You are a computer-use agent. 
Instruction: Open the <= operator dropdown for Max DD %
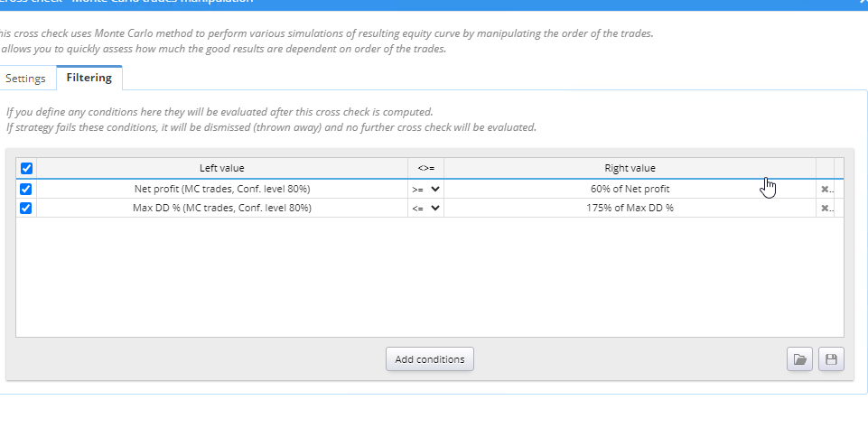point(425,208)
